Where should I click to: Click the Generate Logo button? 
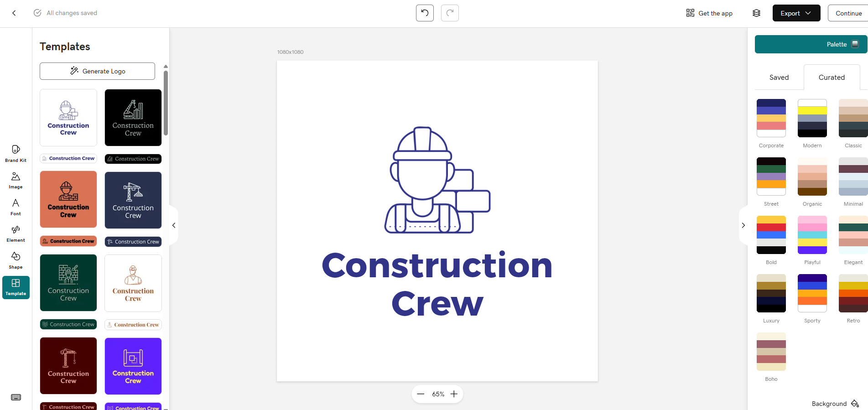tap(97, 71)
